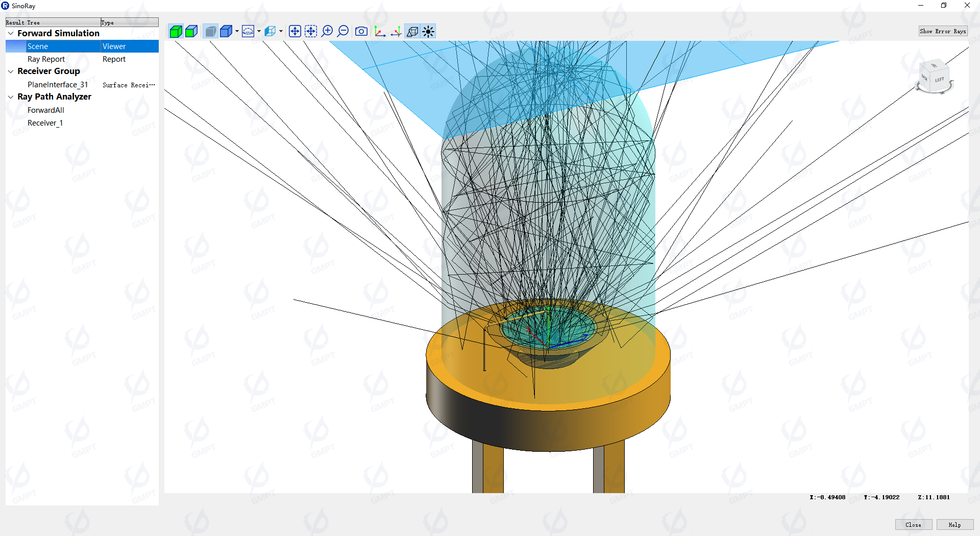
Task: Toggle the gray shaded cube mode
Action: (210, 32)
